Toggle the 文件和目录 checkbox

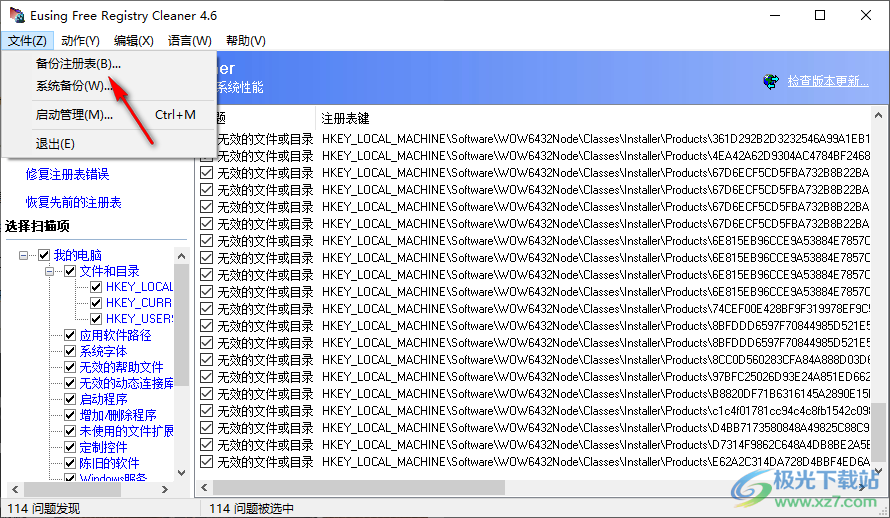tap(70, 271)
